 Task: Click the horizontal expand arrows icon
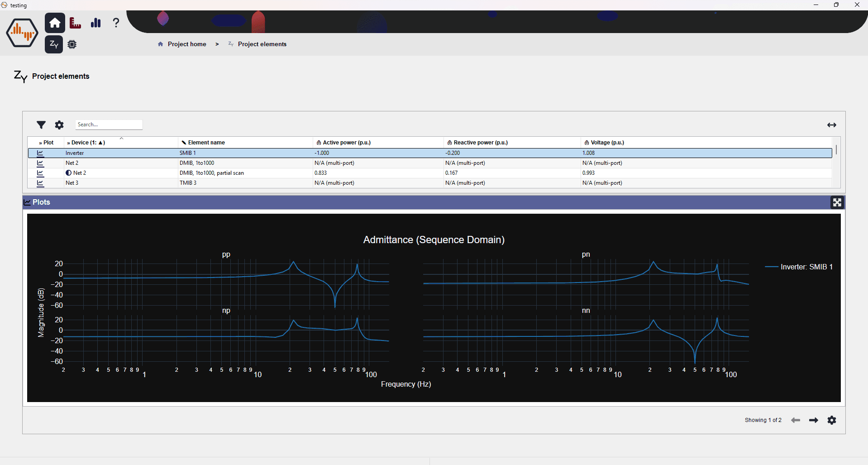pyautogui.click(x=832, y=125)
